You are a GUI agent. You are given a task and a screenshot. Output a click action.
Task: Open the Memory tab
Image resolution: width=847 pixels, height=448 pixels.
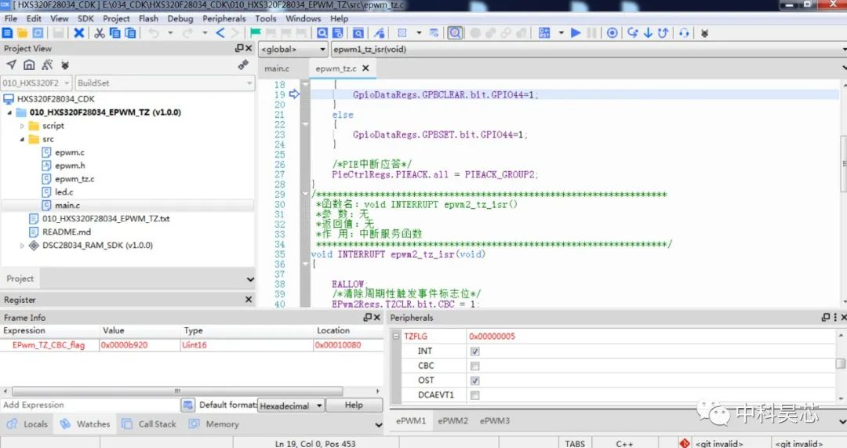(x=214, y=424)
